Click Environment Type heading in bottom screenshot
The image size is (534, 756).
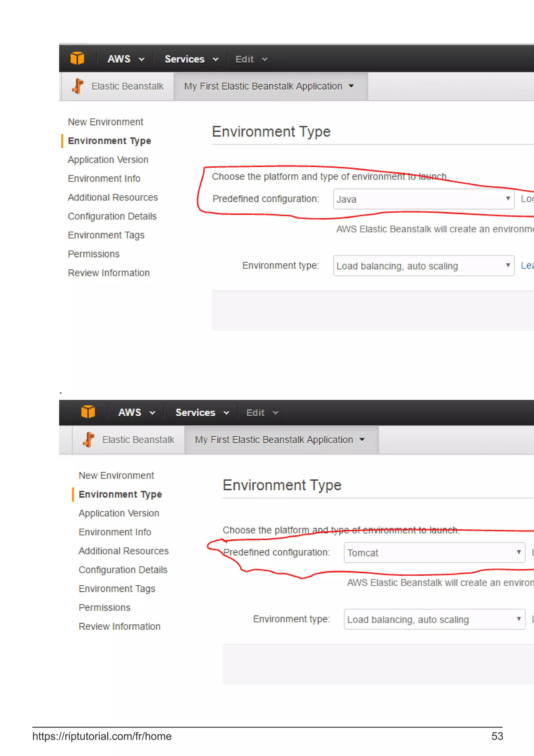282,485
